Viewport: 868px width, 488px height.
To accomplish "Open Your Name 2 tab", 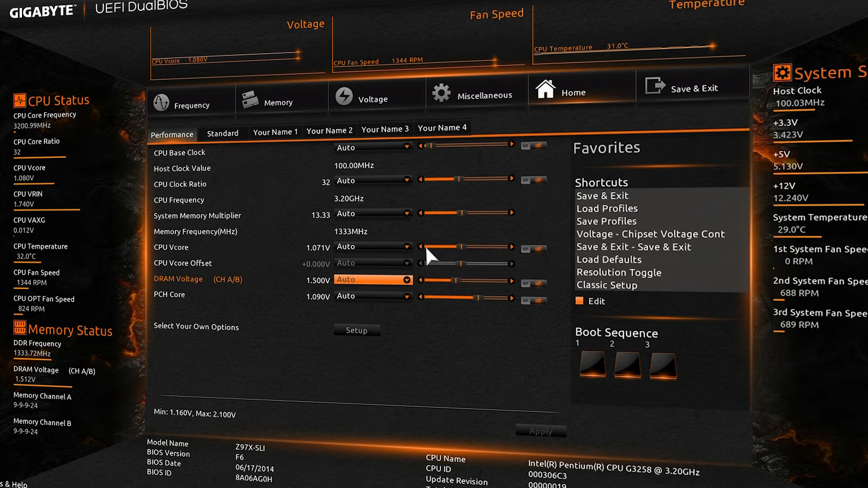I will (329, 131).
